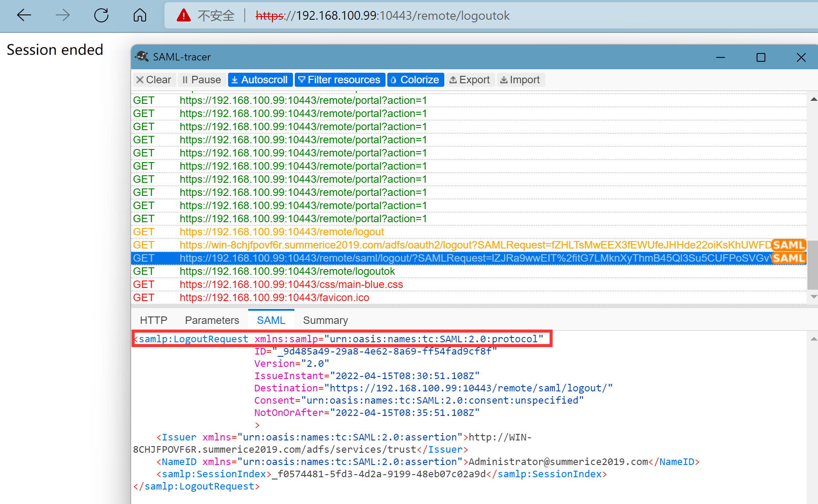This screenshot has height=504, width=818.
Task: Click SAML badge on the highlighted request
Action: tap(788, 258)
